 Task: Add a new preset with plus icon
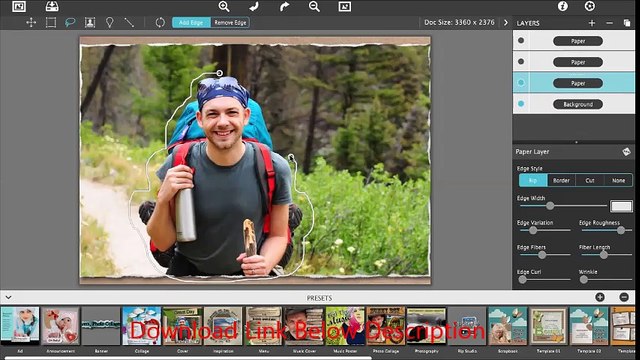(600, 297)
